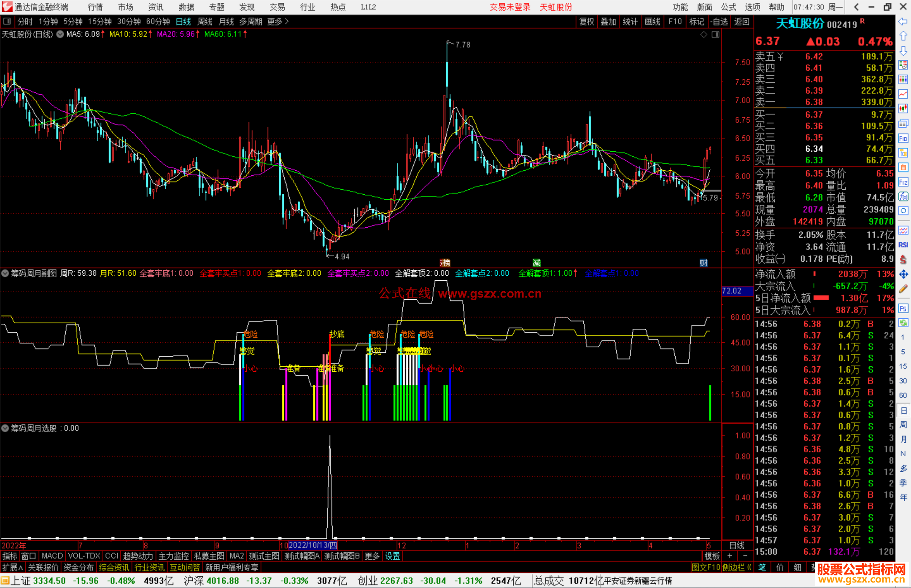
Task: Open the 公式 menu
Action: point(728,7)
